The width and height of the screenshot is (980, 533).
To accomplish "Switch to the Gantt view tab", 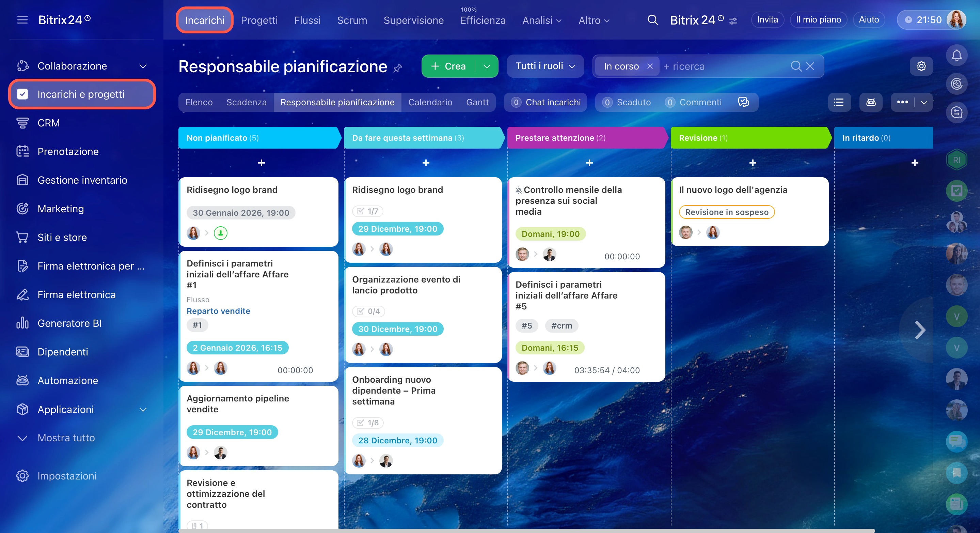I will pos(477,102).
